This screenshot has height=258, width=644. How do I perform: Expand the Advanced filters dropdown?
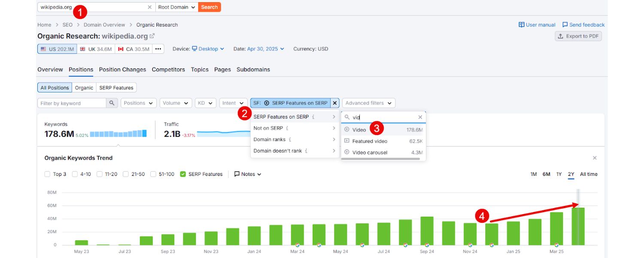(x=368, y=103)
